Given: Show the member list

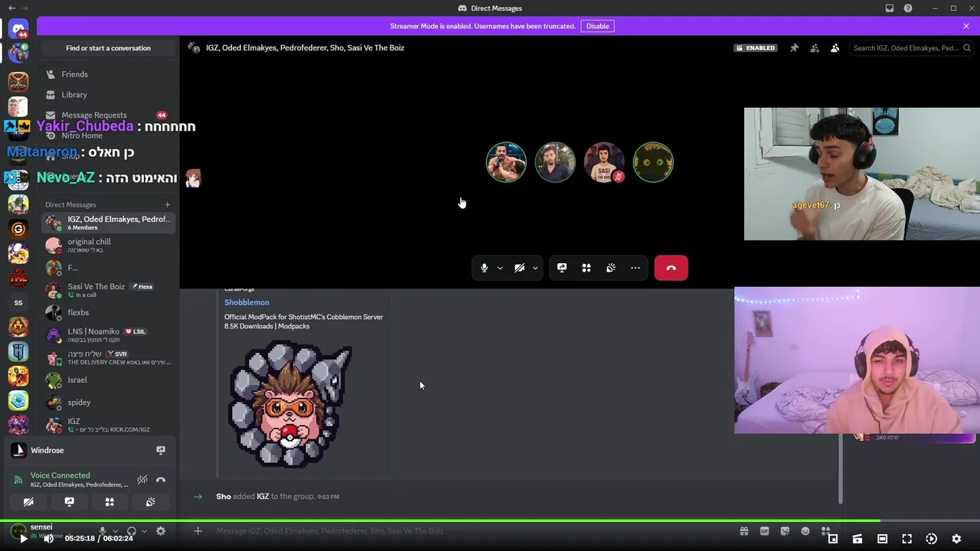Looking at the screenshot, I should click(x=835, y=47).
